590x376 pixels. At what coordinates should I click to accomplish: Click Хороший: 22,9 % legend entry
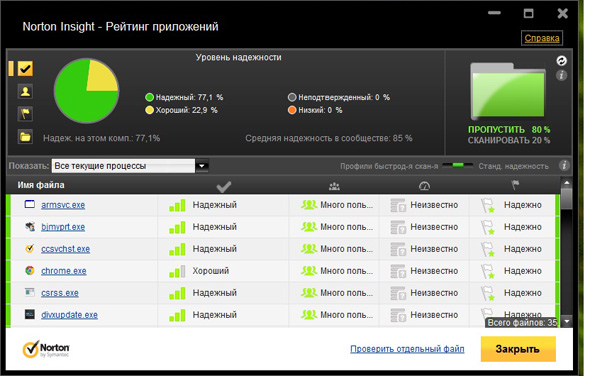click(181, 110)
